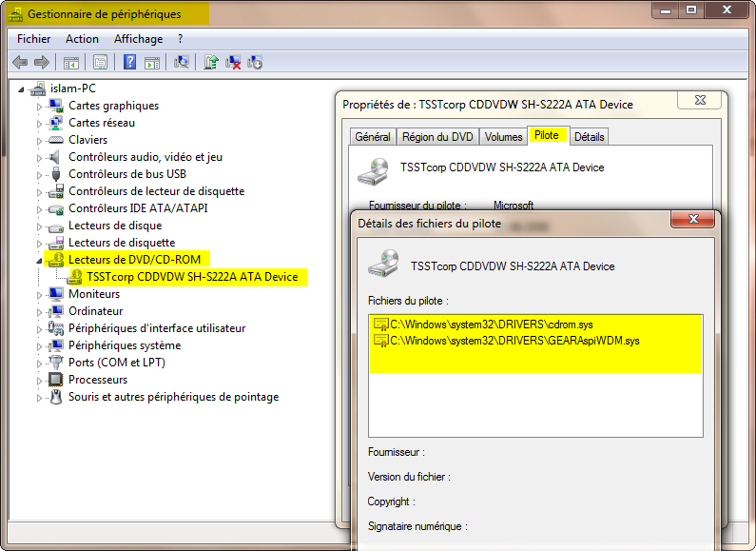Switch to the Détails tab
Screen dimensions: 756x551
coord(589,137)
